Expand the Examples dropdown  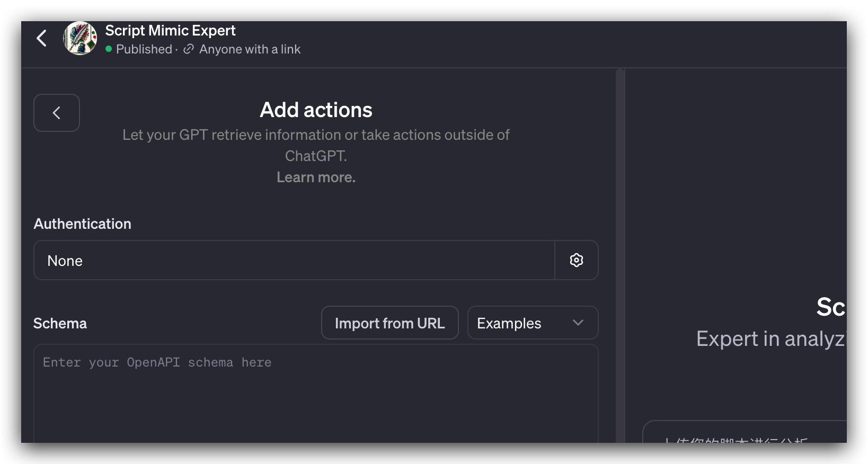point(533,323)
